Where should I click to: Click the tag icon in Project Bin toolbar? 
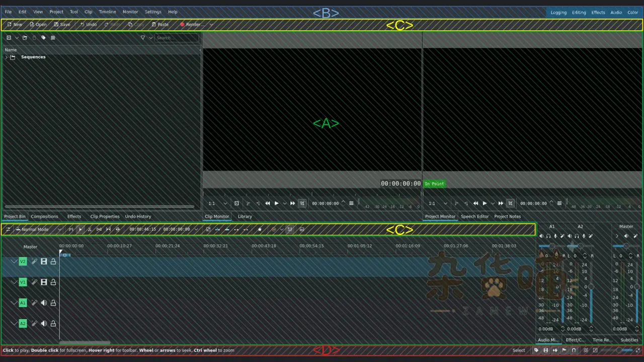(x=43, y=38)
